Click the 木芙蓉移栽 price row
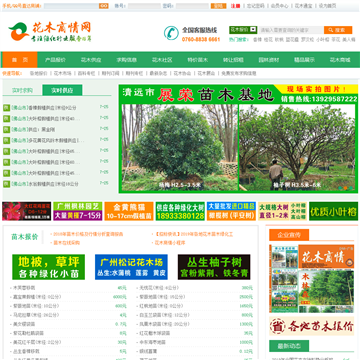Image resolution: width=360 pixels, height=360 pixels. tap(68, 288)
